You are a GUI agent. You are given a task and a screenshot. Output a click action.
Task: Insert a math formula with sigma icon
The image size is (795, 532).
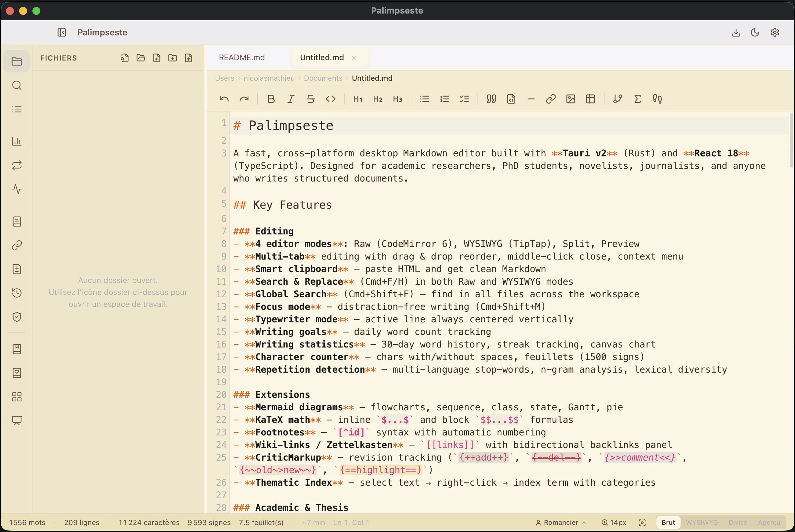tap(638, 99)
